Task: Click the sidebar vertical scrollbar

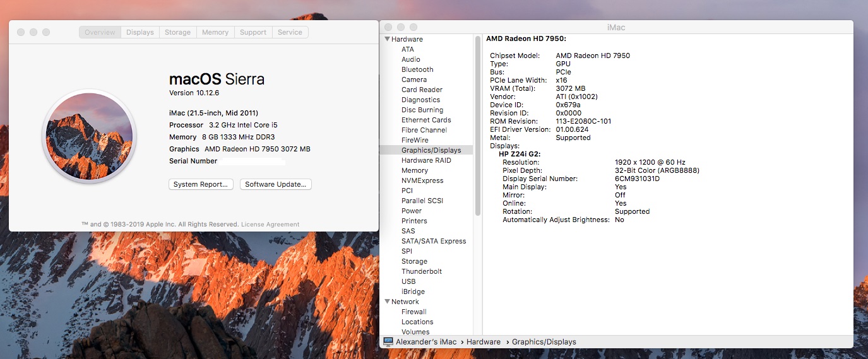Action: point(477,126)
